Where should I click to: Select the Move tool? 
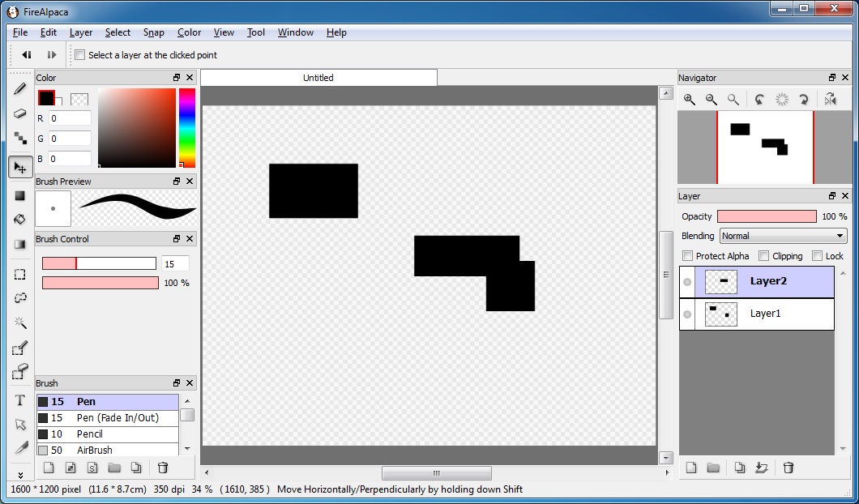20,167
